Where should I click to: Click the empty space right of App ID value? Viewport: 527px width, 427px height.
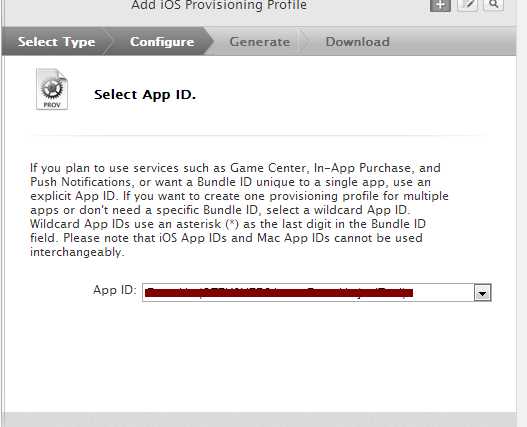pyautogui.click(x=443, y=293)
